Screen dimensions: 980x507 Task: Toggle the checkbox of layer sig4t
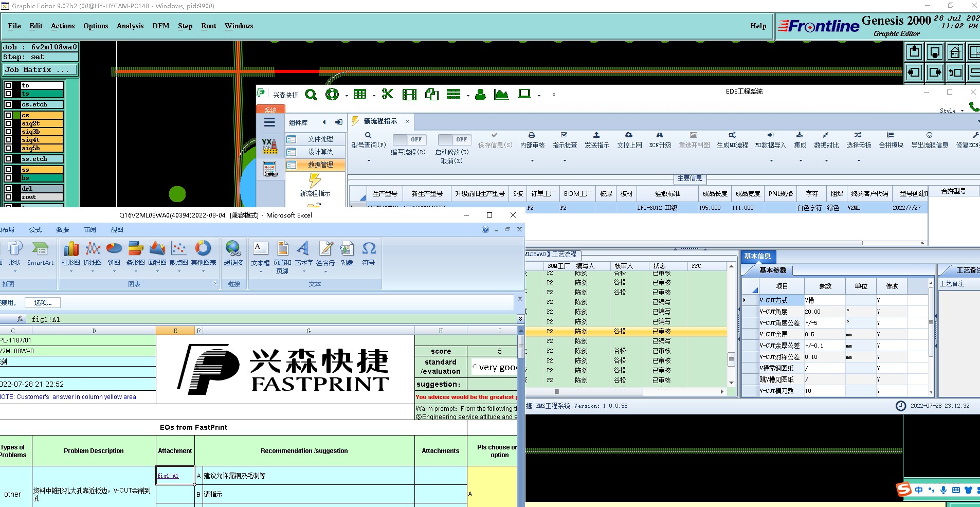tap(8, 140)
